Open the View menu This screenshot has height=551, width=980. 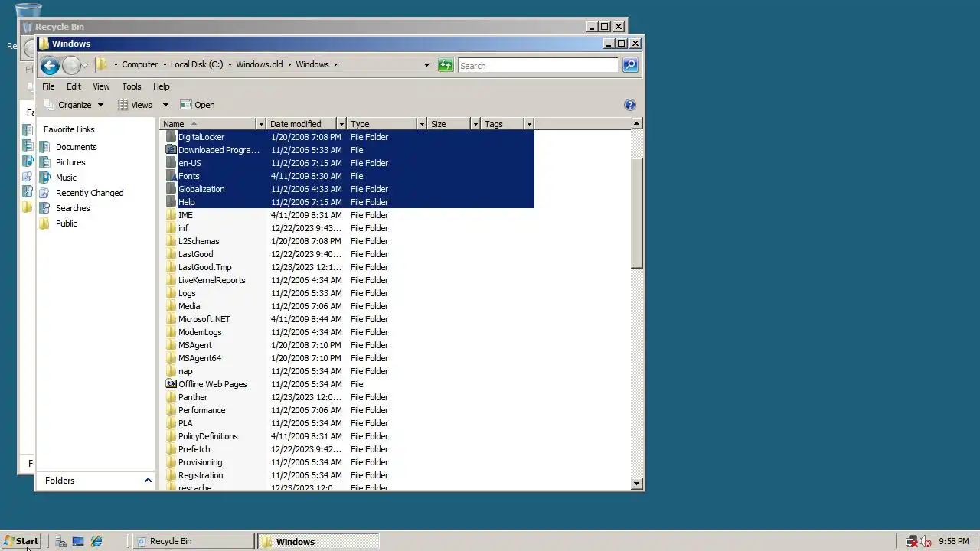(x=101, y=86)
